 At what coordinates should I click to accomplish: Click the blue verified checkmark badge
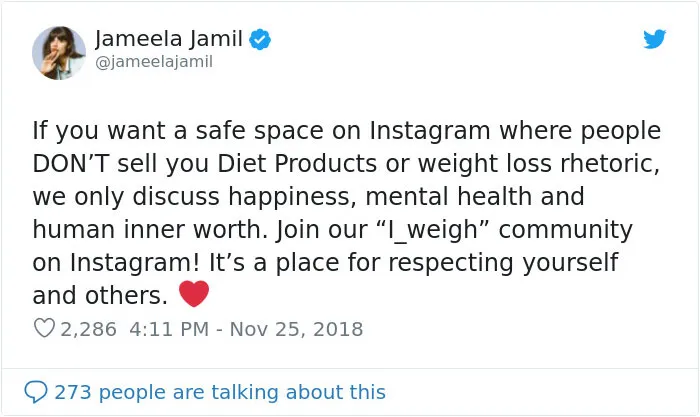click(260, 39)
